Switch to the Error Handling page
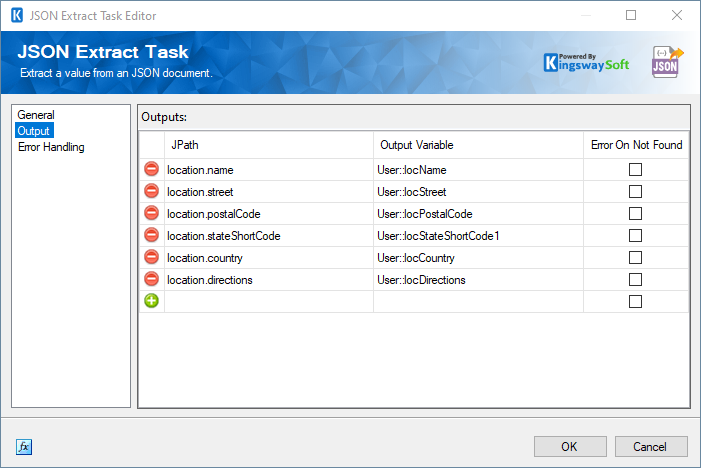 51,147
